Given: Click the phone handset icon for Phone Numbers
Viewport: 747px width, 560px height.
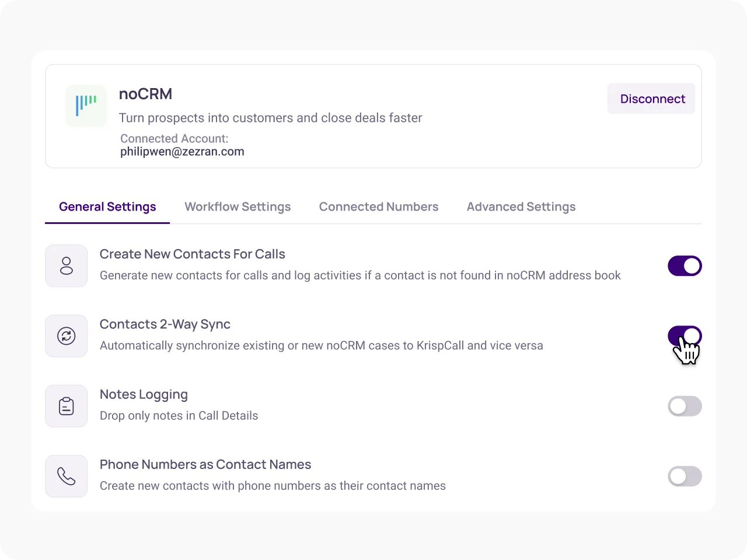Looking at the screenshot, I should coord(67,476).
